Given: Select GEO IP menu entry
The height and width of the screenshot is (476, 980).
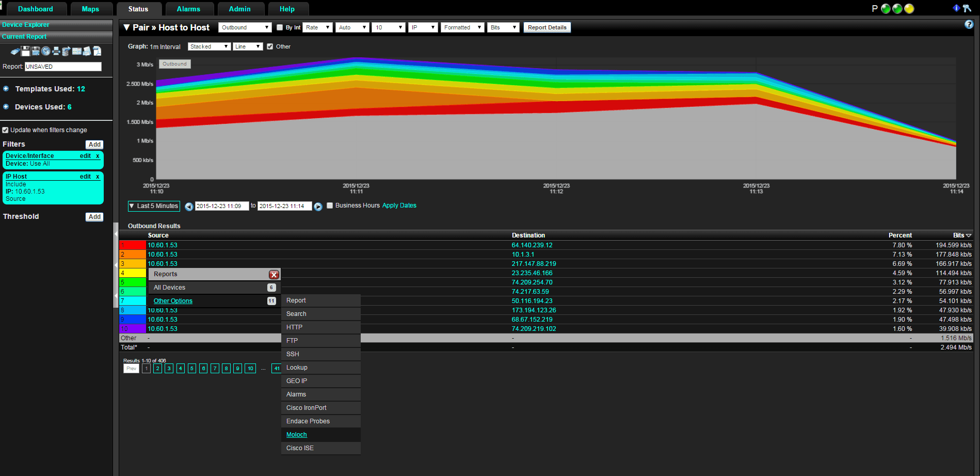Looking at the screenshot, I should point(321,381).
